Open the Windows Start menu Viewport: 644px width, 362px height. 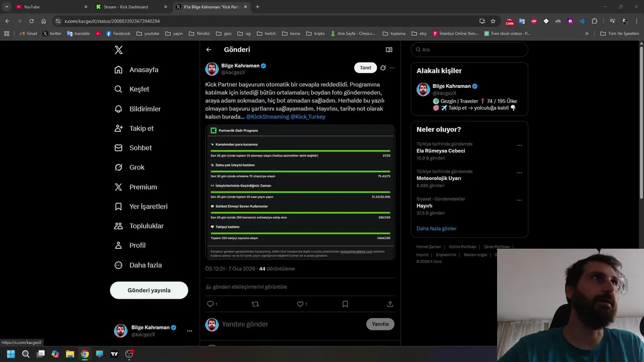point(11,354)
